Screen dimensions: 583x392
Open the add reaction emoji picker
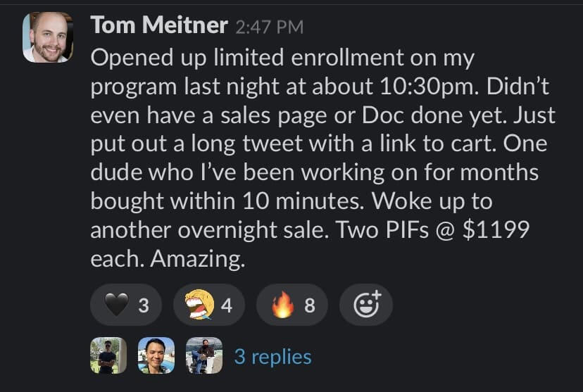(365, 305)
